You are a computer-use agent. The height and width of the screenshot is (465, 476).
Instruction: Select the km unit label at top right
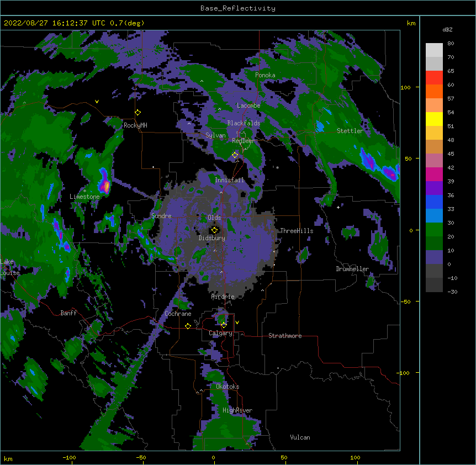[411, 23]
